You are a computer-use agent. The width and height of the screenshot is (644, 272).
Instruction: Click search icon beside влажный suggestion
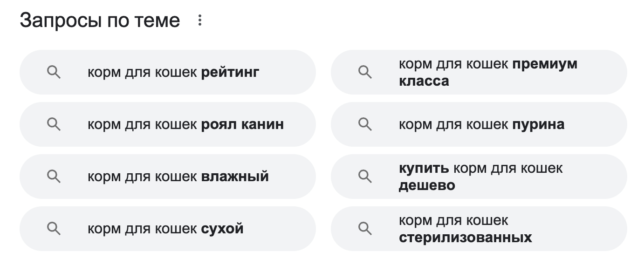coord(54,177)
